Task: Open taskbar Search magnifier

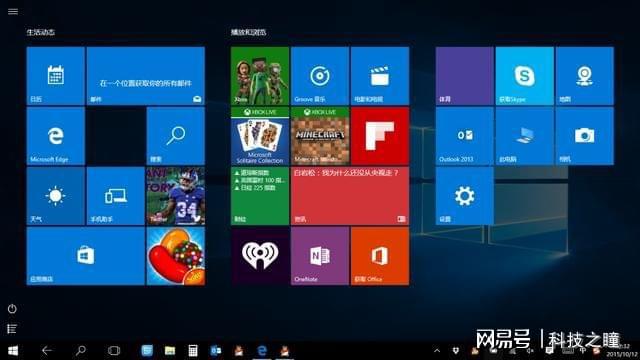Action: click(x=80, y=351)
